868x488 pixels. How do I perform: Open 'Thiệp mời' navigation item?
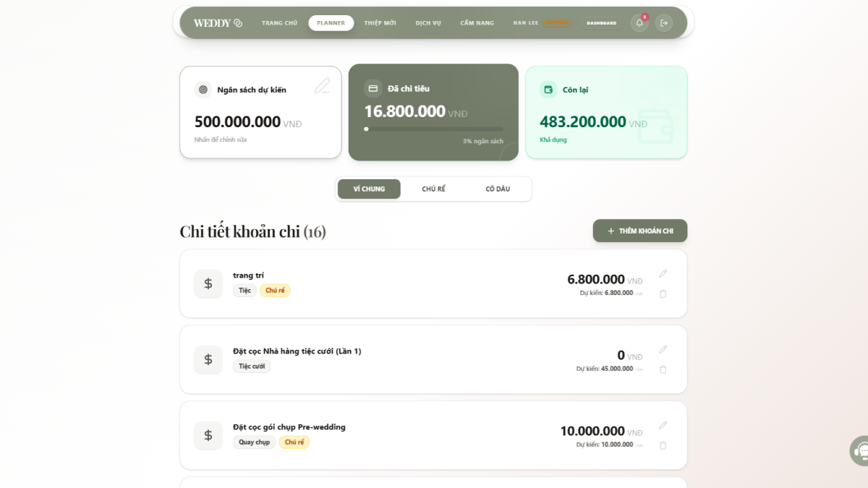coord(380,23)
